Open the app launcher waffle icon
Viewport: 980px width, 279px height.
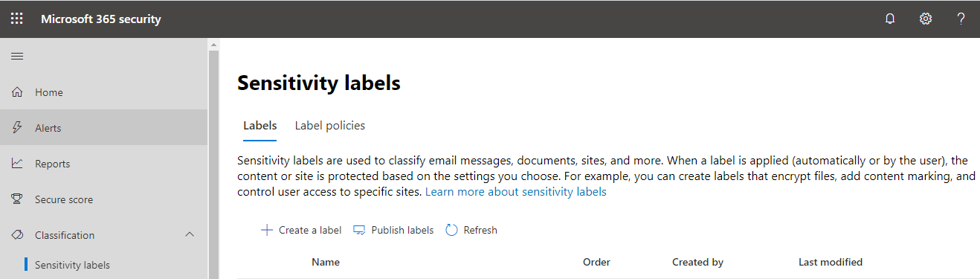(16, 19)
